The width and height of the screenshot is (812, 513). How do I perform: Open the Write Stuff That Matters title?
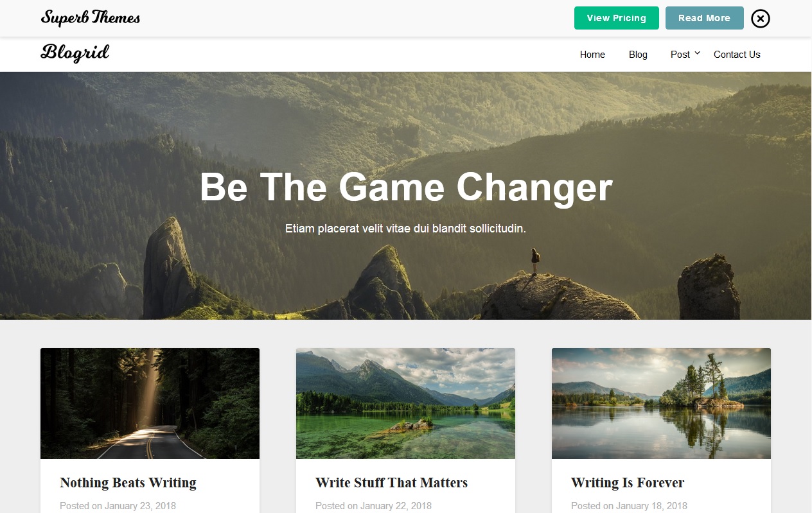(x=391, y=483)
